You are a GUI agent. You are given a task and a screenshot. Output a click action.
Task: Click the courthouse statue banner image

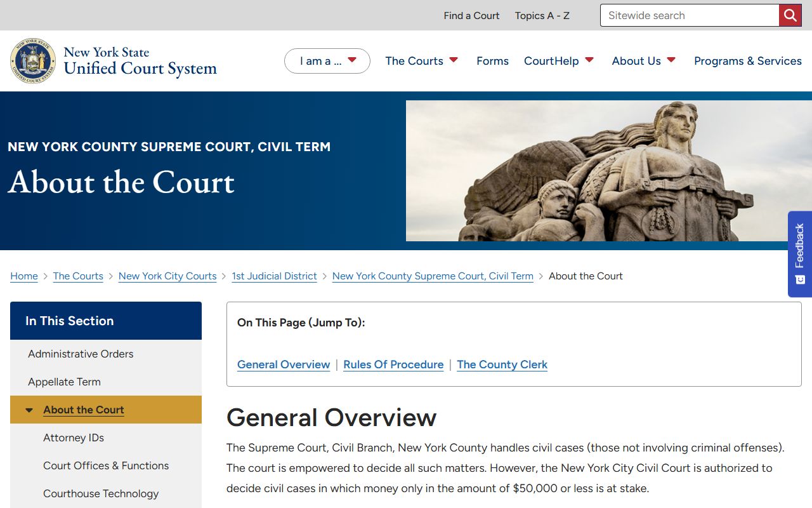(x=609, y=171)
